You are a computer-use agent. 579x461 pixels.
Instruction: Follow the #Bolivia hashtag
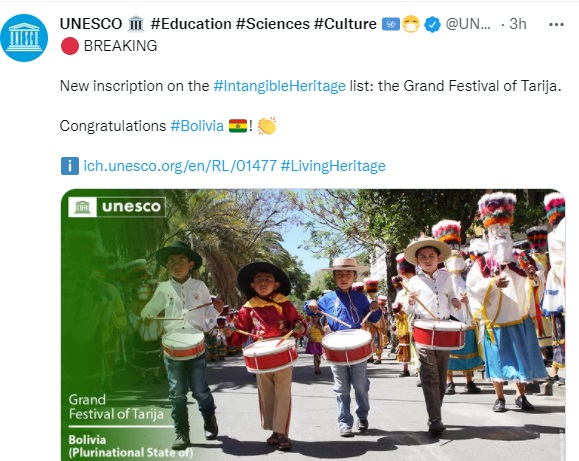(x=197, y=126)
